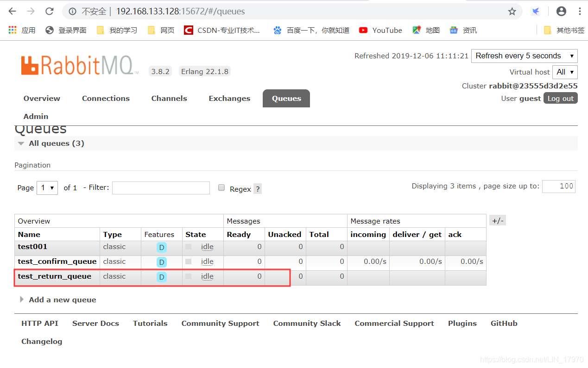588x368 pixels.
Task: Open the GitHub footer link
Action: pyautogui.click(x=504, y=323)
